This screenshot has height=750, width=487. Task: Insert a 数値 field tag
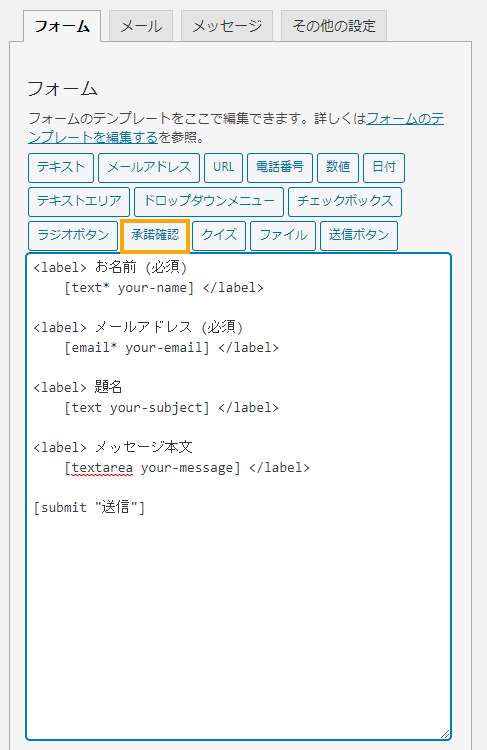click(x=338, y=168)
